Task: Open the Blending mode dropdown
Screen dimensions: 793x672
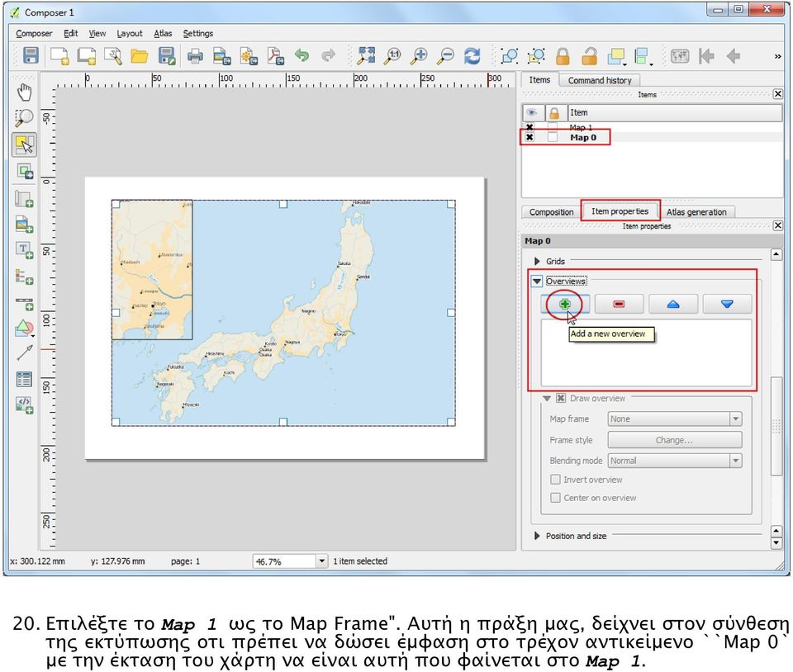Action: click(675, 461)
